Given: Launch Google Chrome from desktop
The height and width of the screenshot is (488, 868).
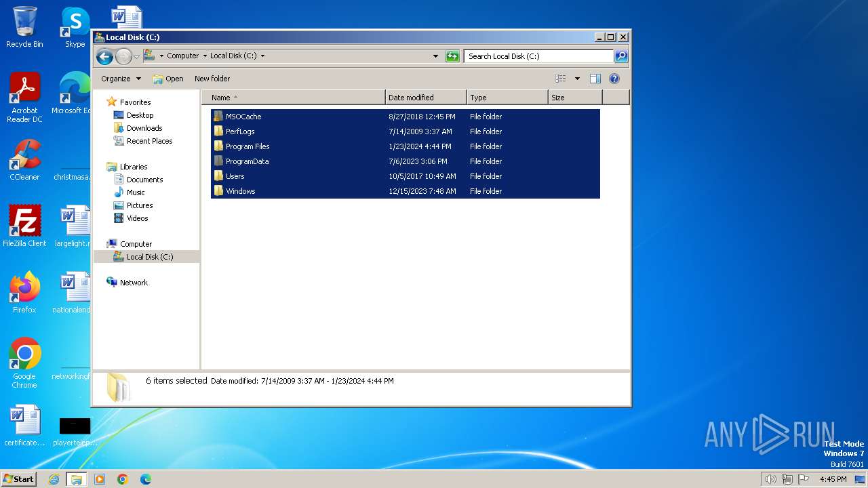Looking at the screenshot, I should coord(24,363).
